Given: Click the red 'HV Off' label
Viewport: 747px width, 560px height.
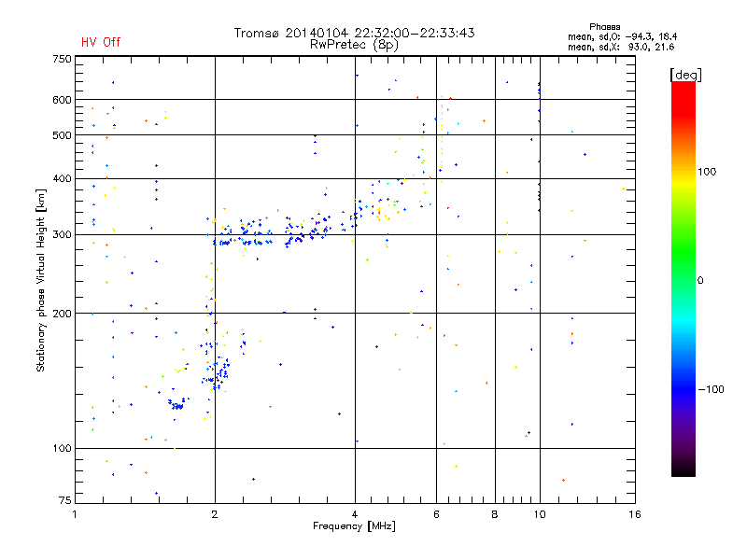Looking at the screenshot, I should click(x=101, y=42).
